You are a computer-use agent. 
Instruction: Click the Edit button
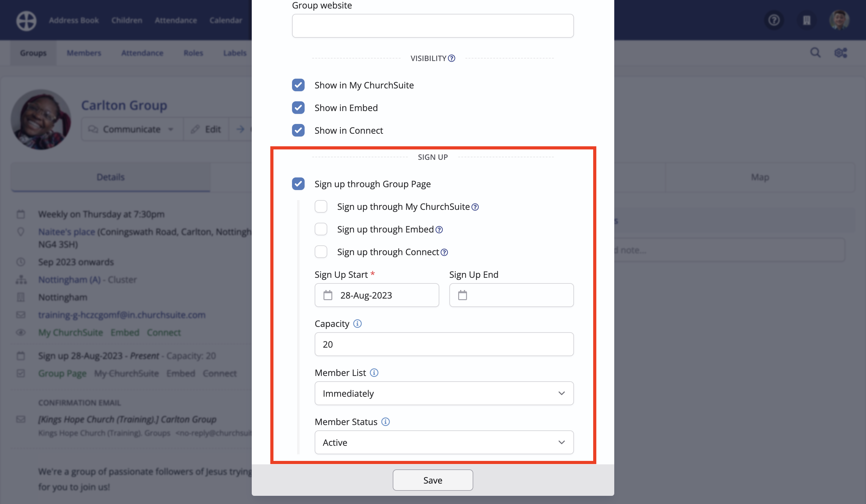206,129
